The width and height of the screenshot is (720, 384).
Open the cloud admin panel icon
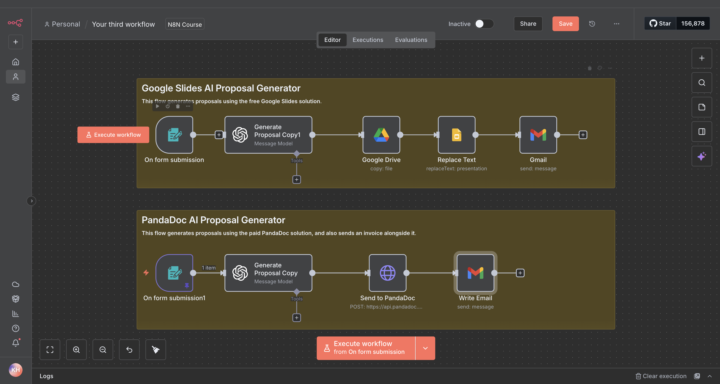[x=16, y=284]
